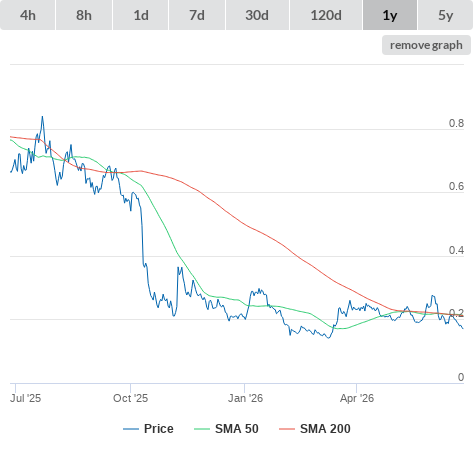Click the red SMA 200 legend marker

(x=287, y=429)
